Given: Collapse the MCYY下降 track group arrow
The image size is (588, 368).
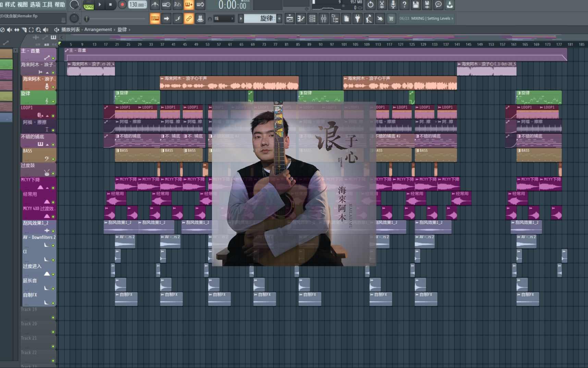Looking at the screenshot, I should (48, 188).
